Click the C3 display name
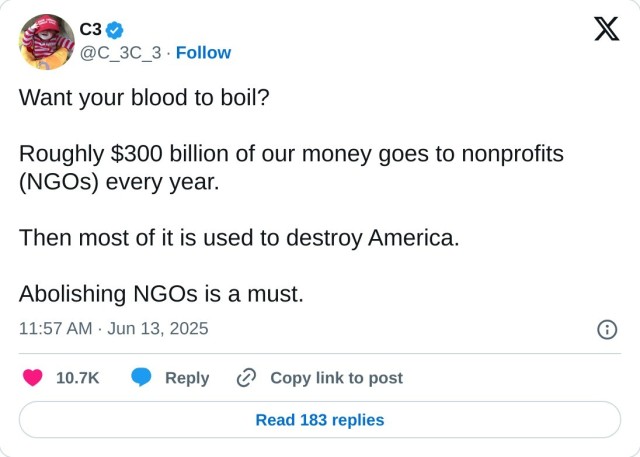This screenshot has width=640, height=457. (x=90, y=30)
